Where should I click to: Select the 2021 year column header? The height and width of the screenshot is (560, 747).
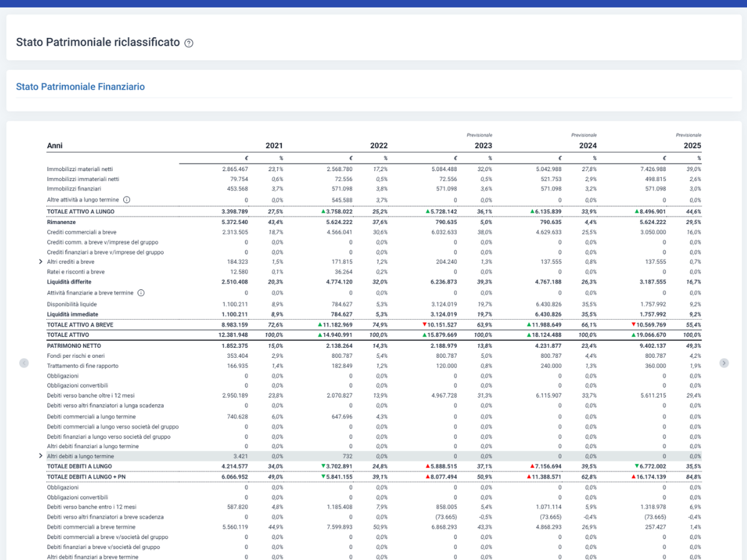click(x=274, y=146)
